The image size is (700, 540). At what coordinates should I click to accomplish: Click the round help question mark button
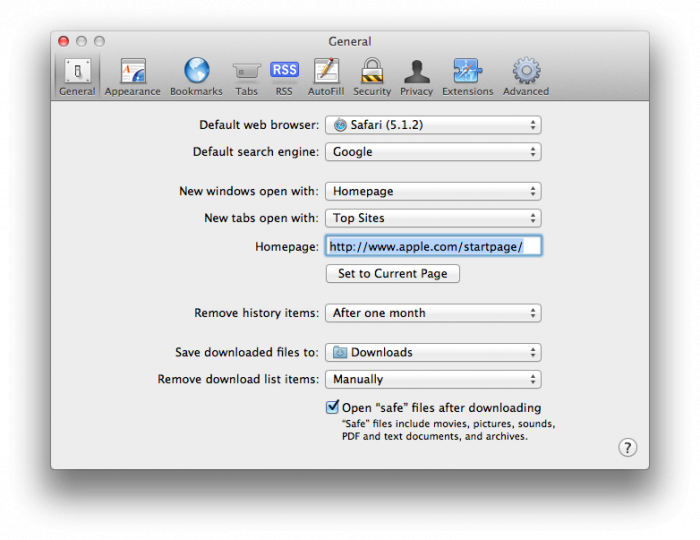pyautogui.click(x=627, y=448)
